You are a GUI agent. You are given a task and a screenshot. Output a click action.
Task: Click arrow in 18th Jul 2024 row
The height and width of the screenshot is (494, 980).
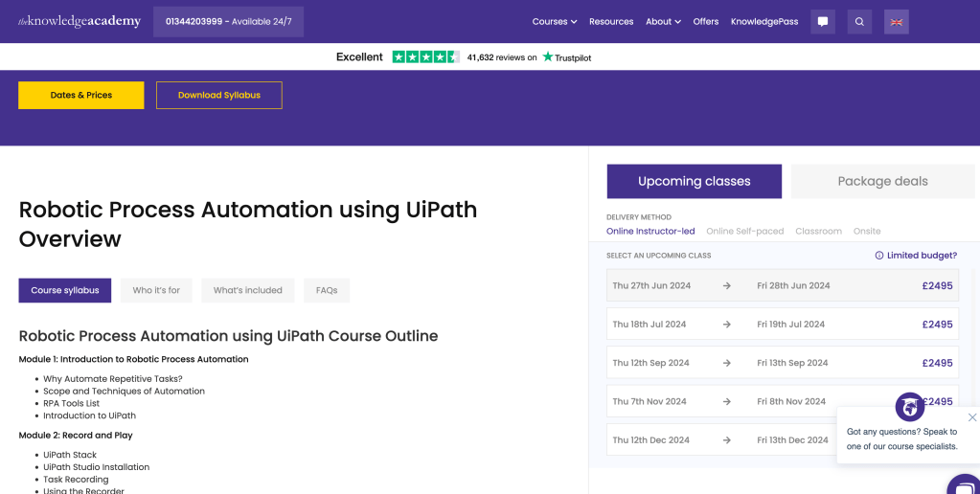(727, 325)
